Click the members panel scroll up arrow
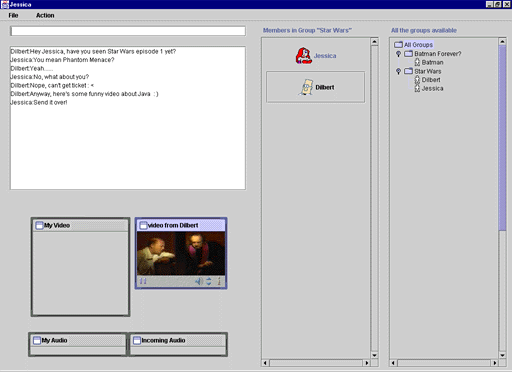The width and height of the screenshot is (512, 372). [374, 42]
